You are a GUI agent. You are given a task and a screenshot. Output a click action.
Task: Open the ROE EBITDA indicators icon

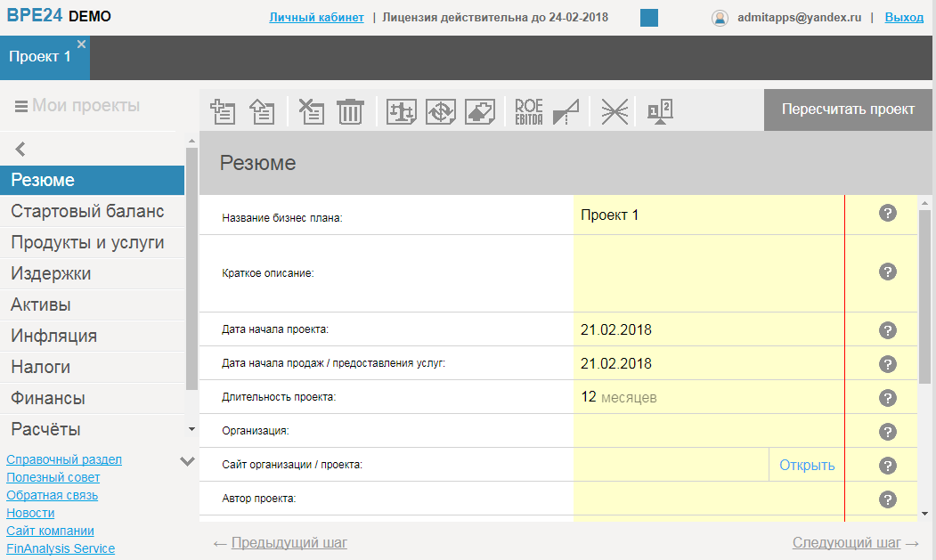tap(529, 111)
